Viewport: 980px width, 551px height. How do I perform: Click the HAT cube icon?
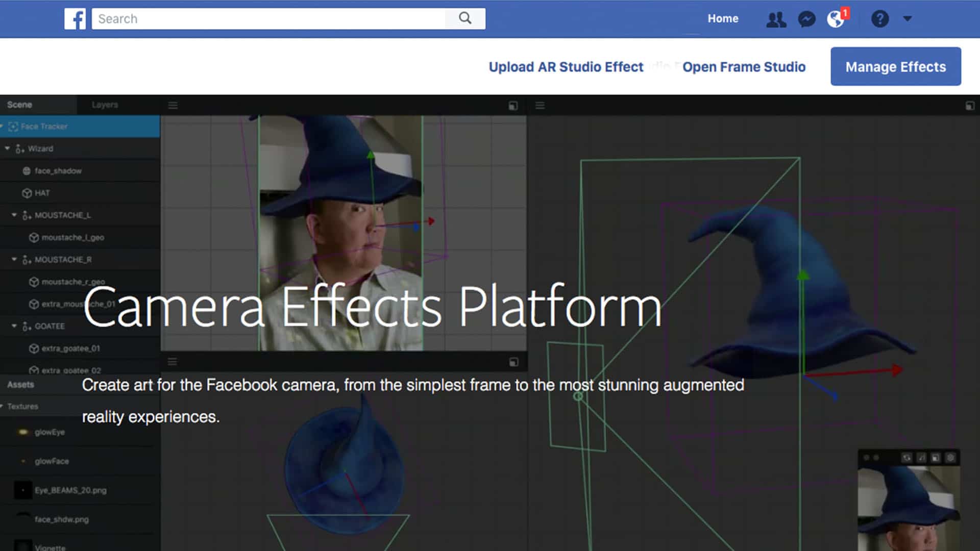(27, 193)
